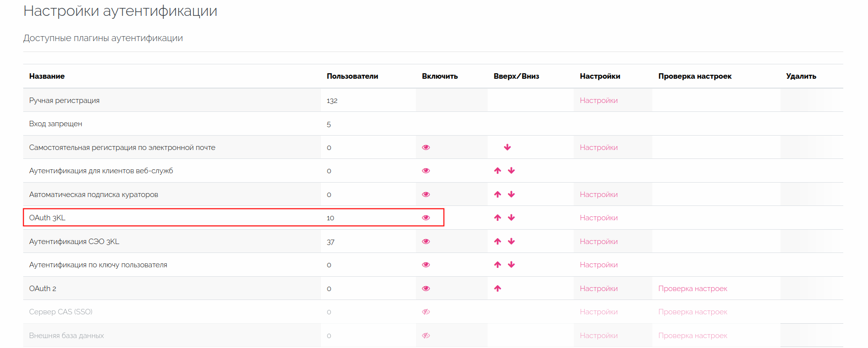Screen dimensions: 868x348
Task: Move OAuth 3KL plugin up
Action: [x=498, y=218]
